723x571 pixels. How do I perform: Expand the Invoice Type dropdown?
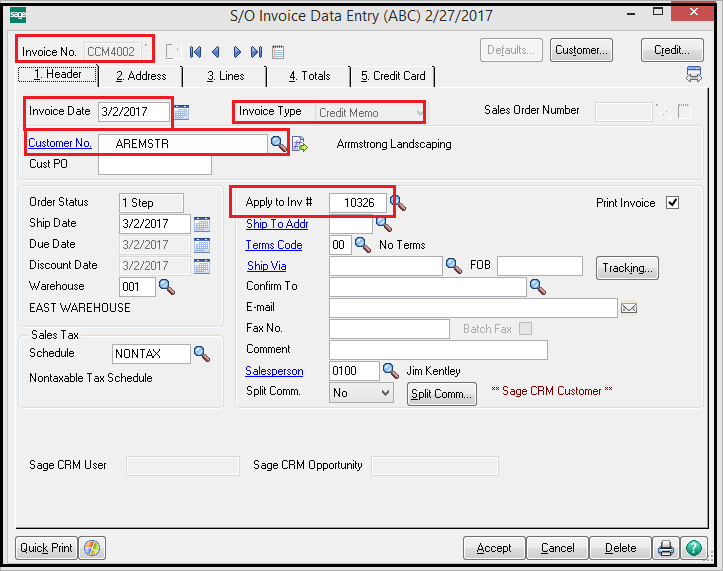(419, 113)
